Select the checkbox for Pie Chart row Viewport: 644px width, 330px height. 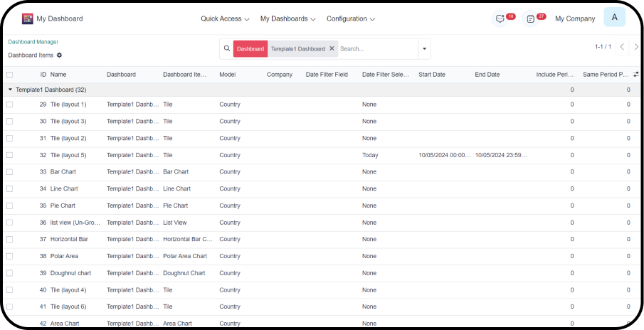10,206
